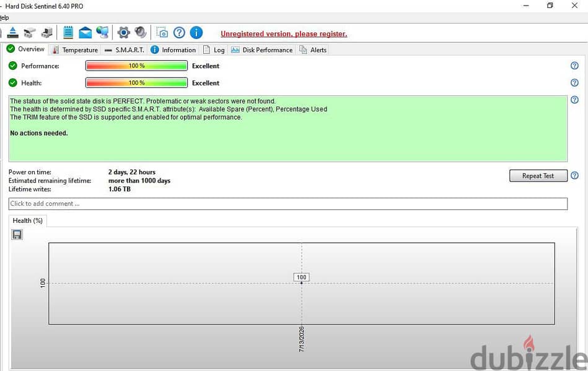
Task: Click green check icon next to Performance
Action: tap(13, 66)
